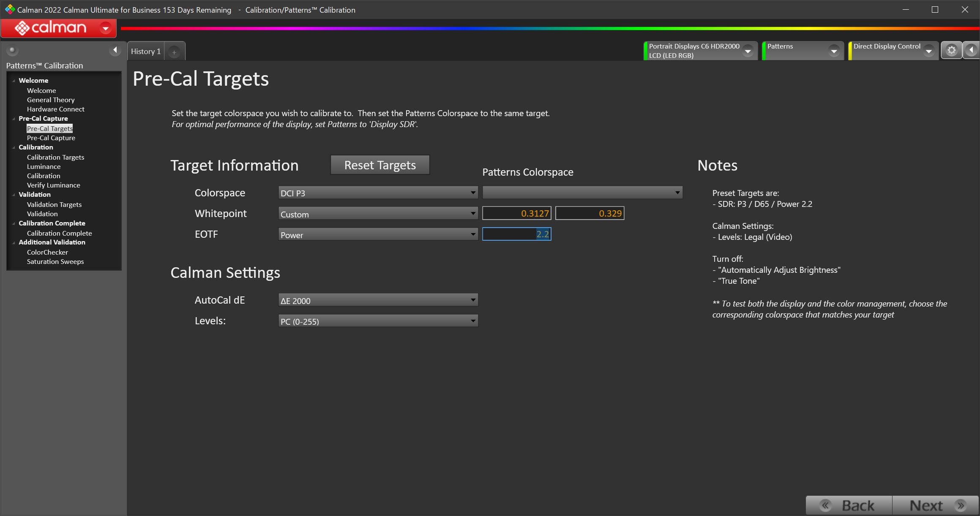Collapse the Welcome section triangle
Screen dimensions: 980x516
(x=14, y=81)
